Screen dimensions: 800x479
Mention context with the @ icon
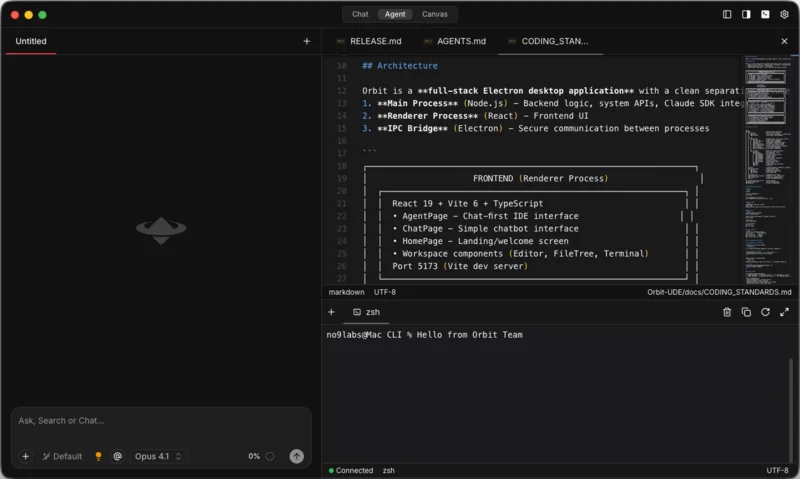point(117,456)
